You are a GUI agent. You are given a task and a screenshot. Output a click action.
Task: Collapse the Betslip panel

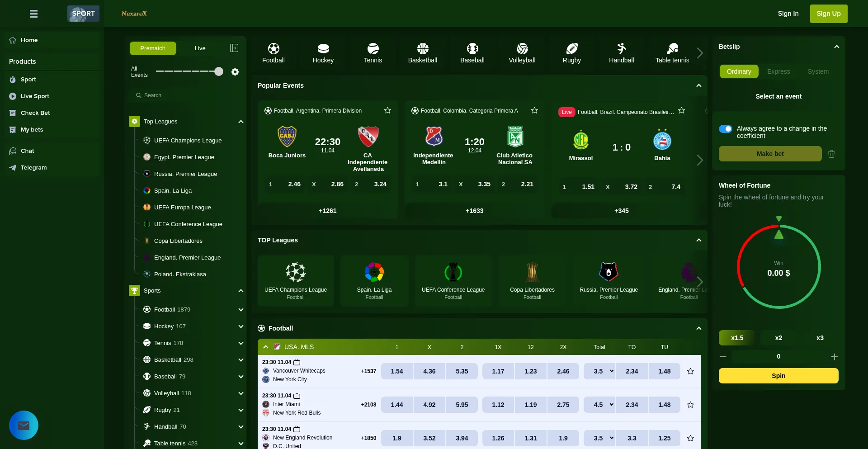[837, 47]
